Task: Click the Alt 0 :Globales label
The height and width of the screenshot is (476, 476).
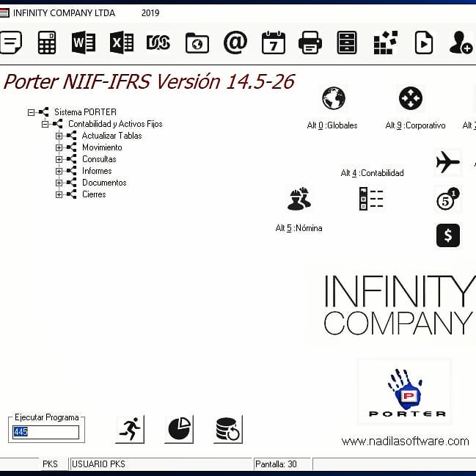Action: pos(332,125)
